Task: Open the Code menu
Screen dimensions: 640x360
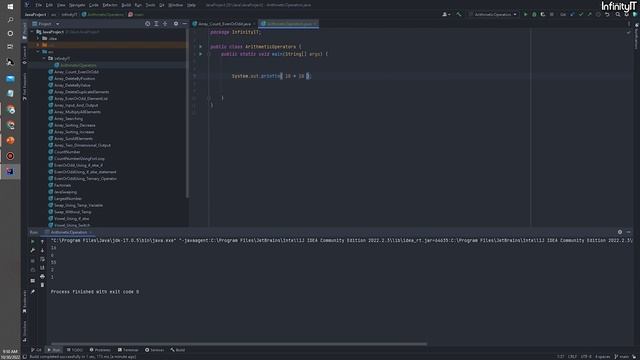Action: click(94, 5)
